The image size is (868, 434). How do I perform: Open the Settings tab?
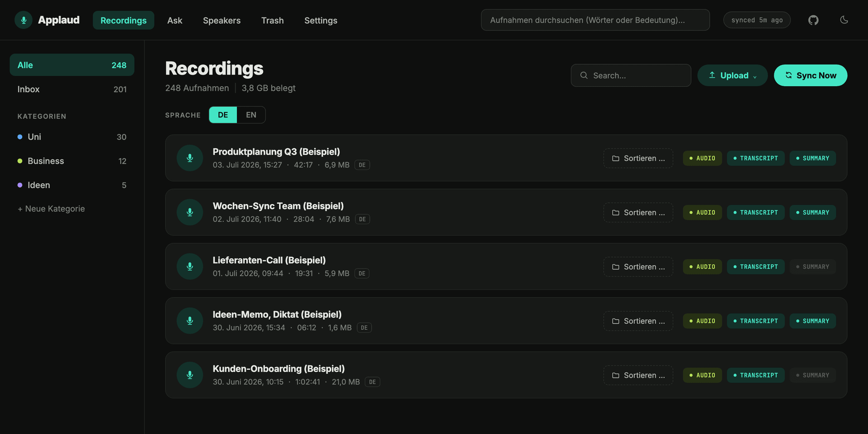[321, 20]
